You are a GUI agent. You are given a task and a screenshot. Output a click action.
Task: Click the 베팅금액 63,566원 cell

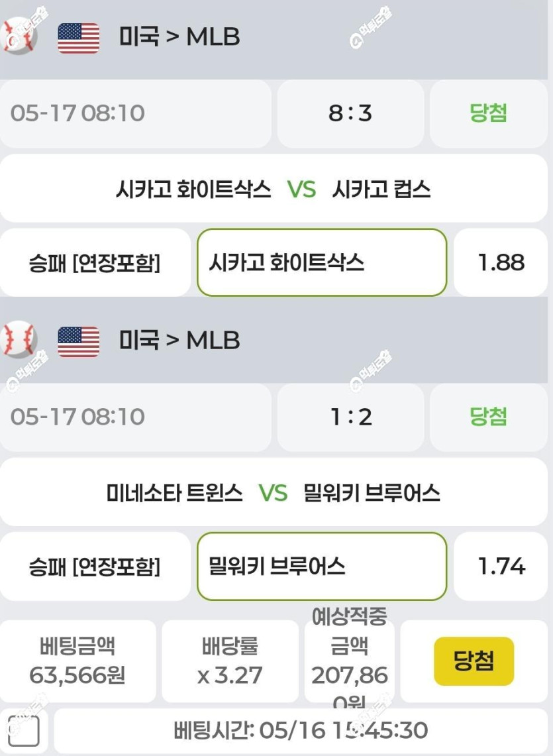pos(77,661)
